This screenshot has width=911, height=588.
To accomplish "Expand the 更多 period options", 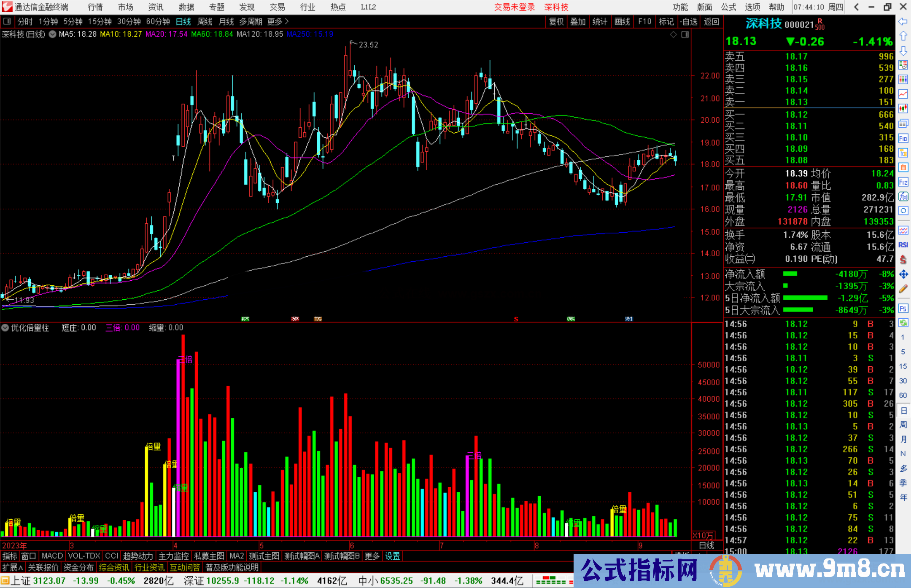I will [x=278, y=21].
